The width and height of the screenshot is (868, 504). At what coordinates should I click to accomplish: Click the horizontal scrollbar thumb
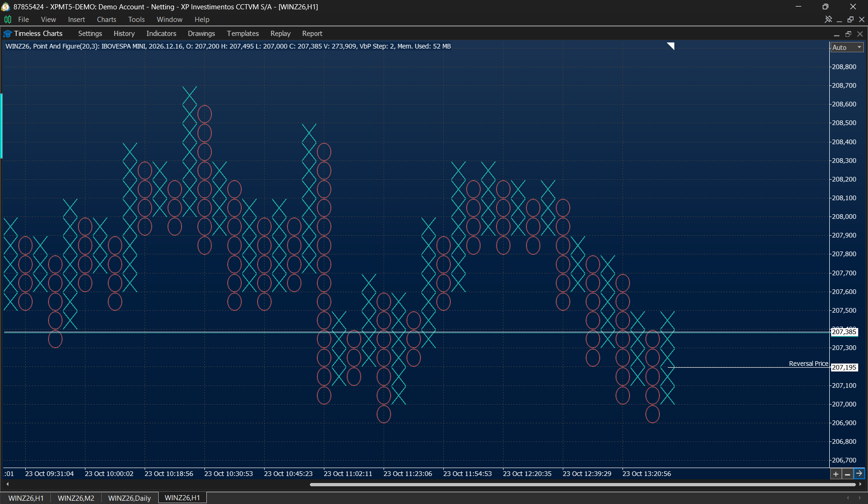(582, 484)
